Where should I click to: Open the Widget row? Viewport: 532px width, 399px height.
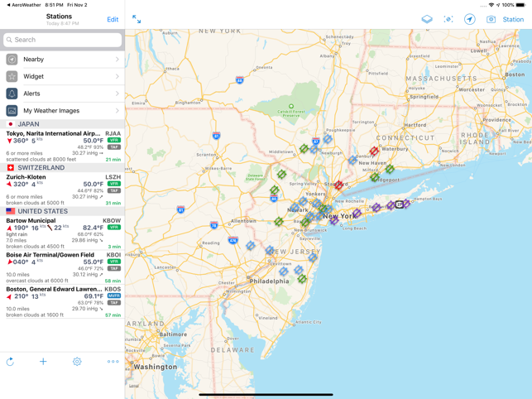(x=62, y=76)
